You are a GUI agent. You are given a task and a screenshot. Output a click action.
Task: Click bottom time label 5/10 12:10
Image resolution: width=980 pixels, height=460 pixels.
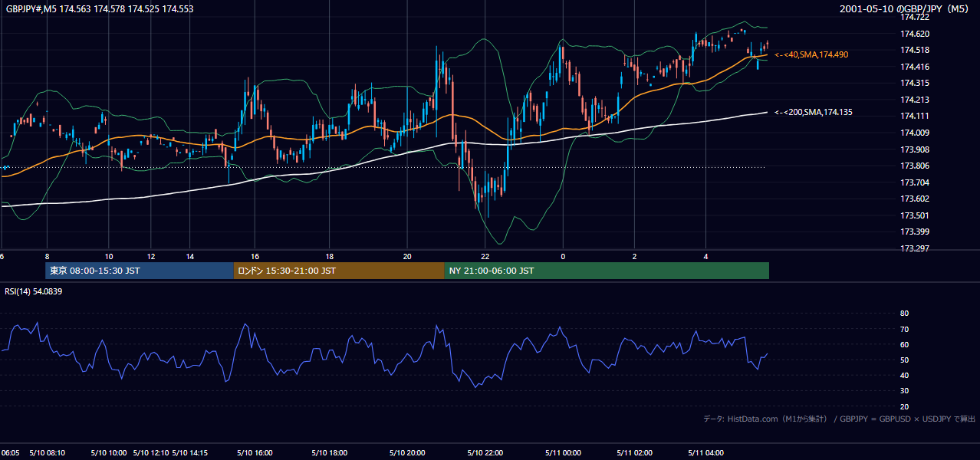151,453
